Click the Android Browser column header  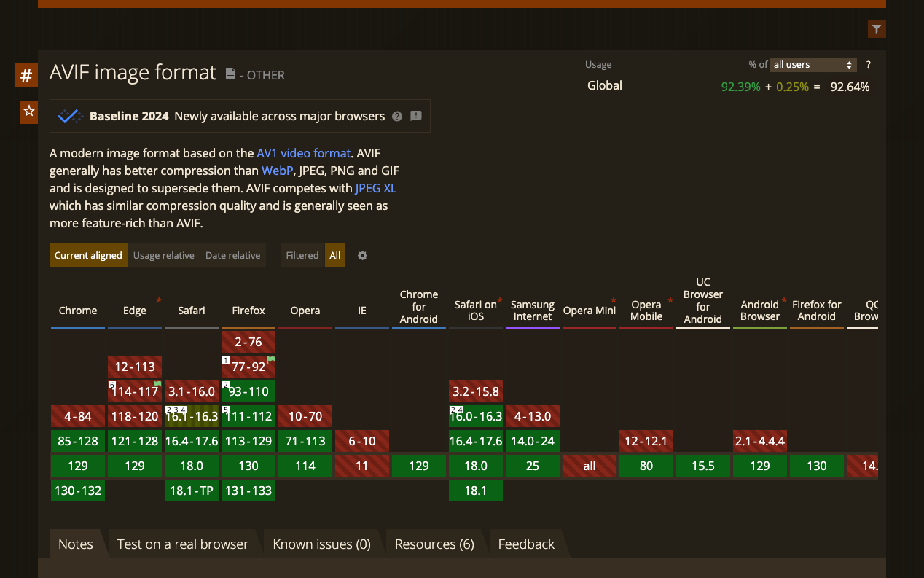[x=760, y=311]
